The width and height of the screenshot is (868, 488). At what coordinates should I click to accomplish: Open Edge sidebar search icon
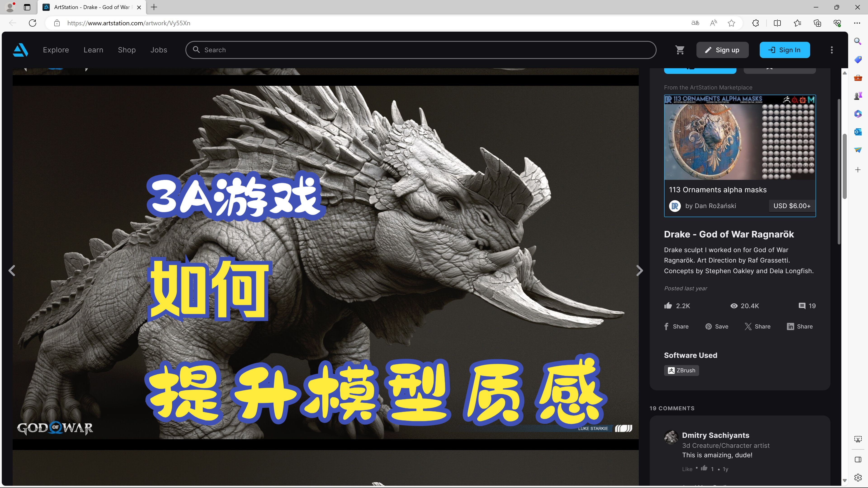858,41
